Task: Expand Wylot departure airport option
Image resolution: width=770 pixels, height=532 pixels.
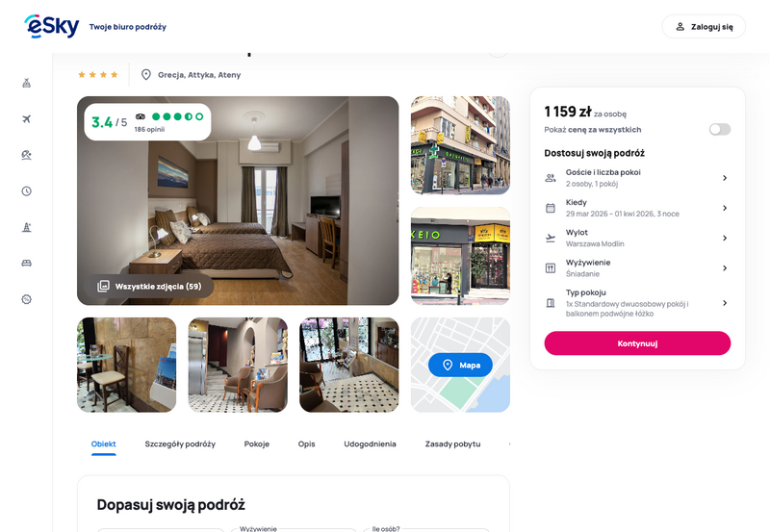Action: point(637,238)
